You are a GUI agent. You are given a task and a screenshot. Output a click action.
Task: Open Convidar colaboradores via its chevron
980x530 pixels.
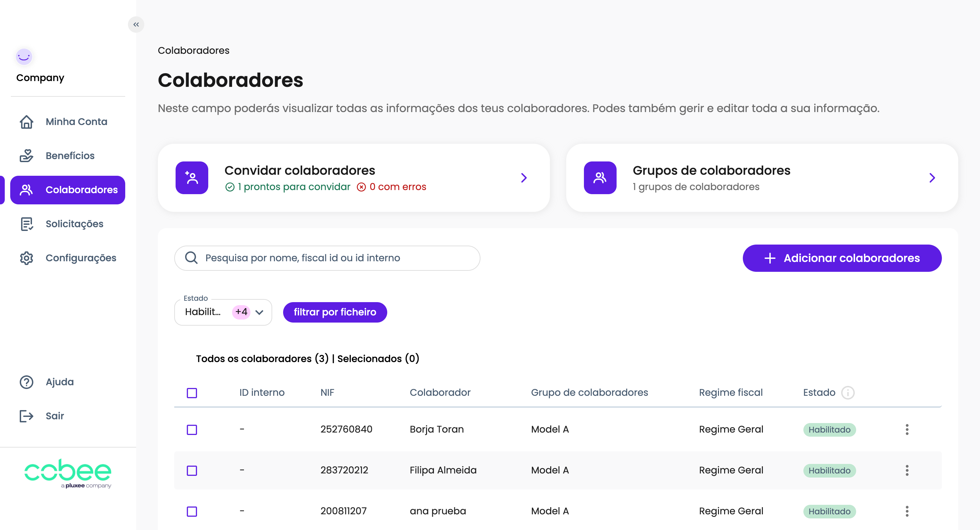click(523, 178)
